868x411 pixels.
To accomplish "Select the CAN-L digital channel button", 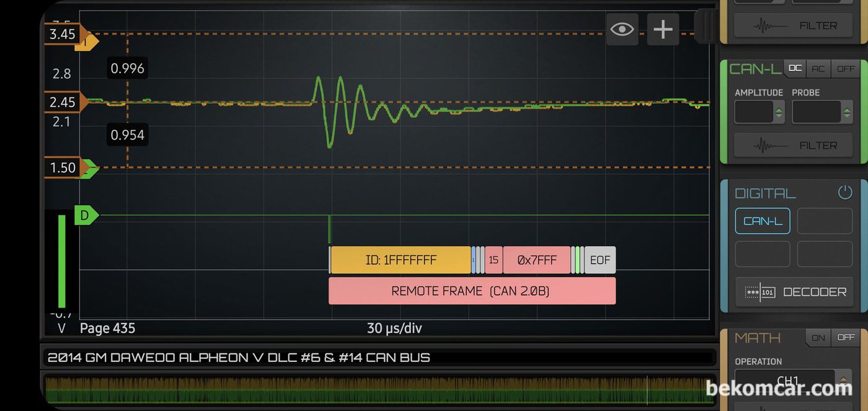I will 763,221.
